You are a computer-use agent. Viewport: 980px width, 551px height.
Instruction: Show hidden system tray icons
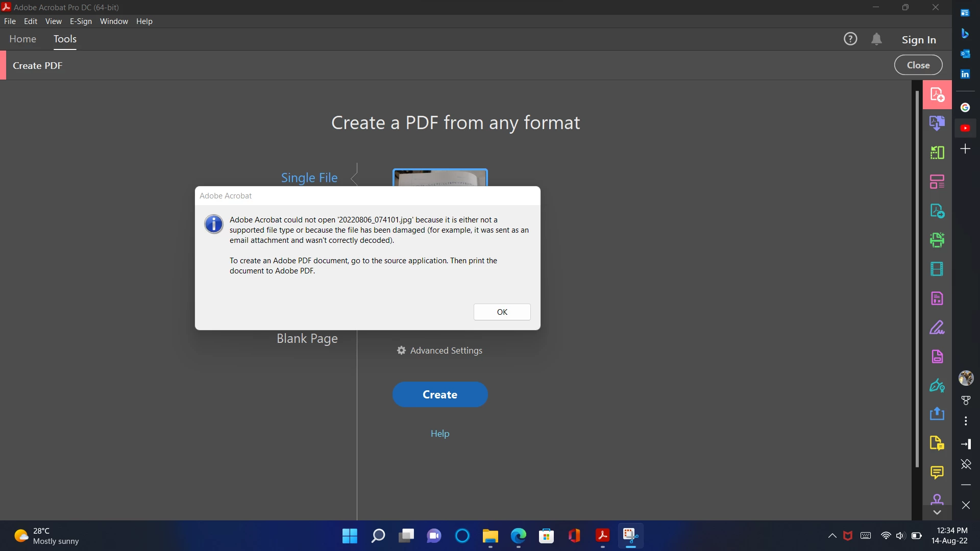[x=832, y=536]
